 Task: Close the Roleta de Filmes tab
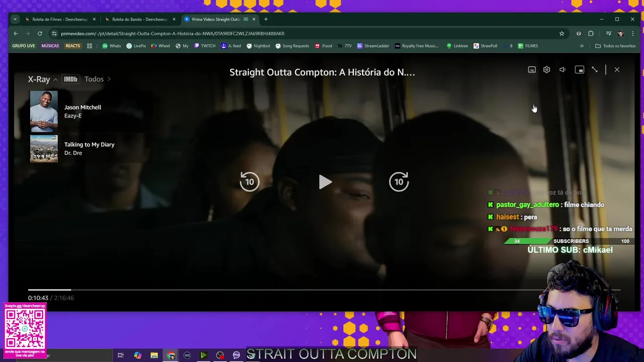click(94, 19)
